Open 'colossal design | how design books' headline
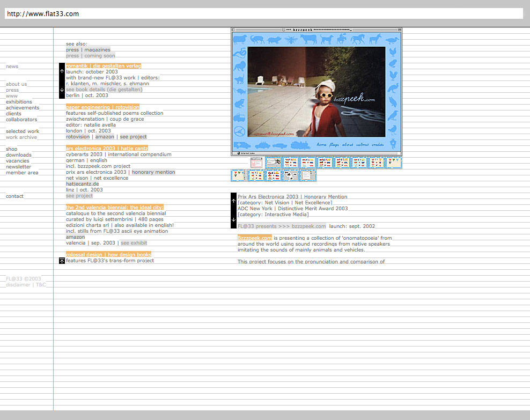This screenshot has width=530, height=420. (108, 254)
